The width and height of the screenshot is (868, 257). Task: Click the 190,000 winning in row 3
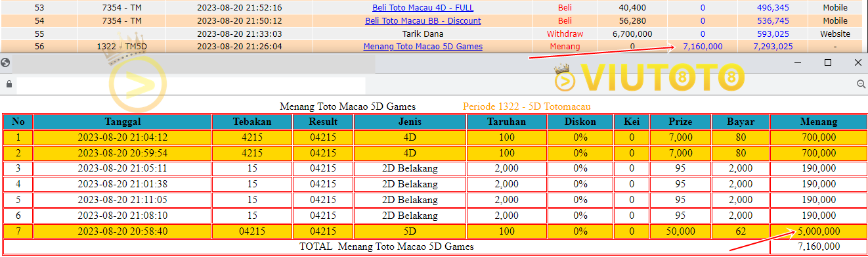818,168
